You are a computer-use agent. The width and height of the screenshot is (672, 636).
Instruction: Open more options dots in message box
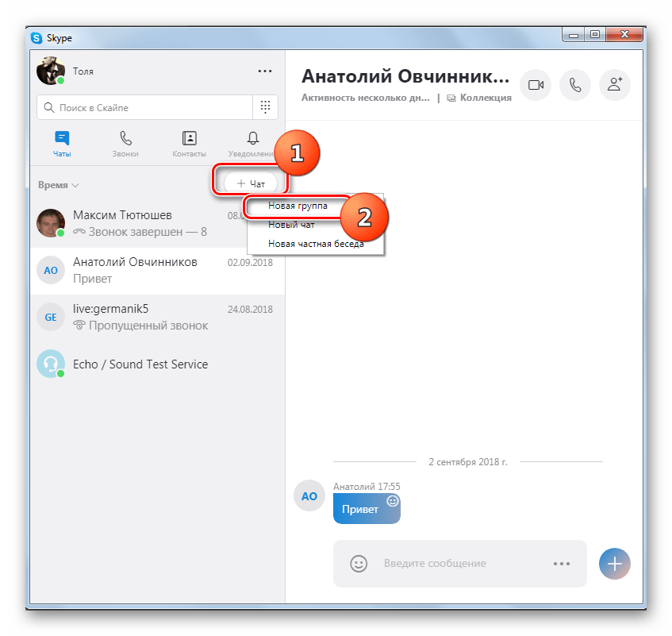click(x=562, y=564)
